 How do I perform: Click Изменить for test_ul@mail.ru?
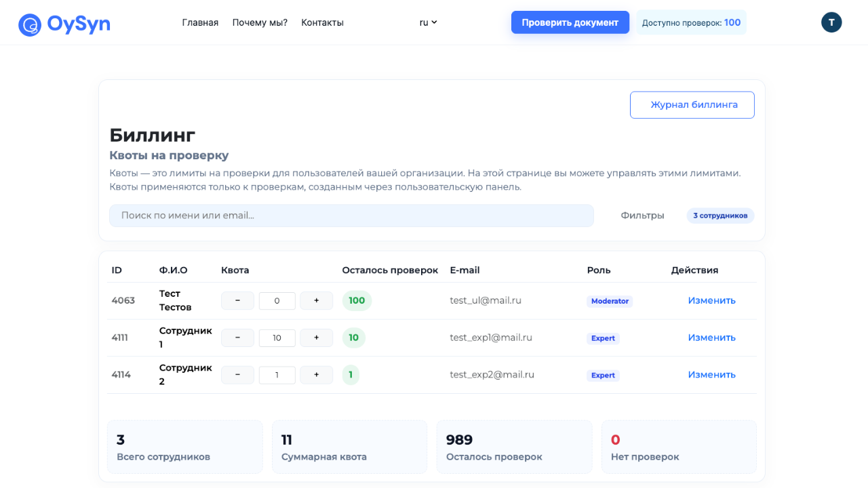coord(711,300)
